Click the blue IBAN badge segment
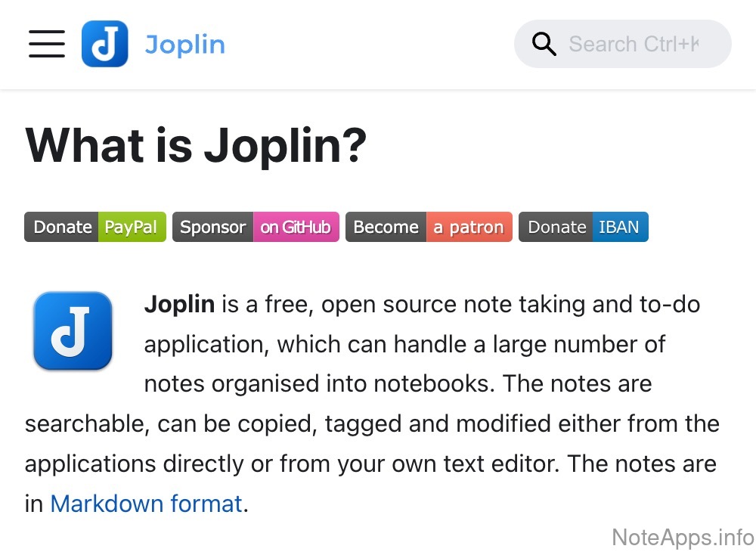Screen dimensions: 756x552 pos(619,227)
